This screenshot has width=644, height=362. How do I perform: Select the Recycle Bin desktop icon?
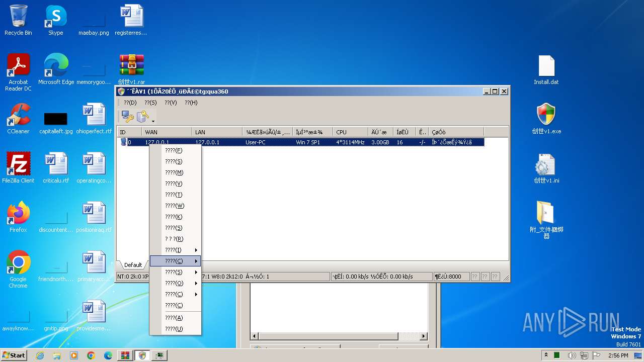coord(18,21)
